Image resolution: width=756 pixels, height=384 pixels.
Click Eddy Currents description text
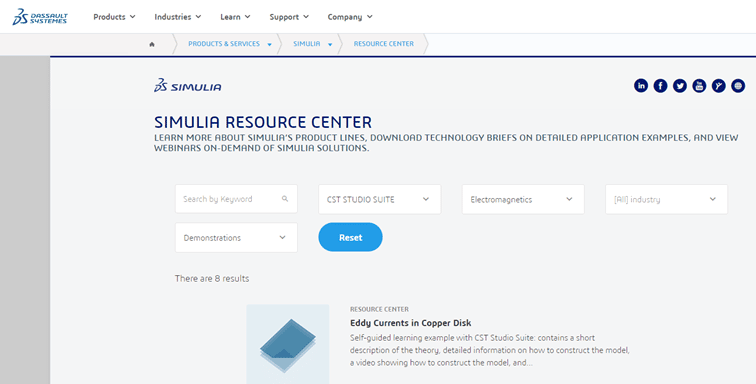coord(490,350)
